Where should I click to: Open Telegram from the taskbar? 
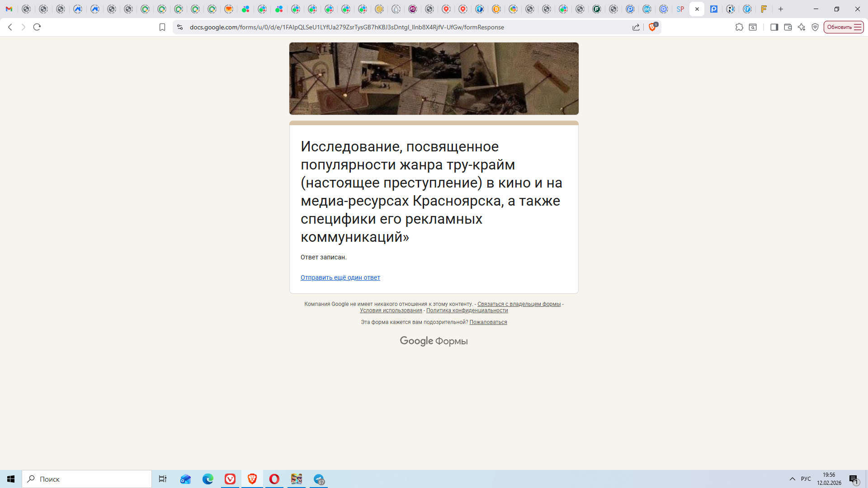[x=319, y=479]
